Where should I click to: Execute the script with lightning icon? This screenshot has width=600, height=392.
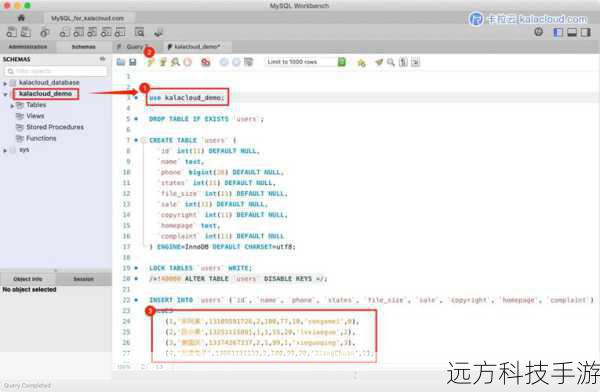tap(150, 62)
